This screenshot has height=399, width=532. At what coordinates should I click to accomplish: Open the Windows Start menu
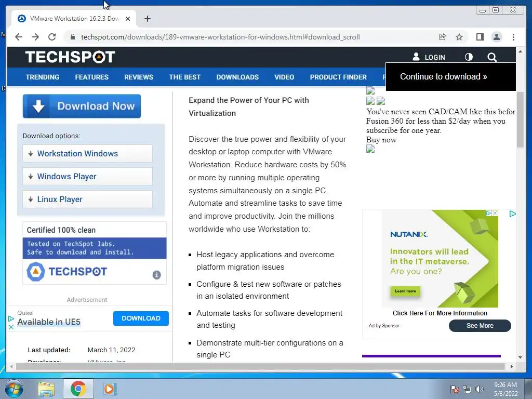point(14,389)
